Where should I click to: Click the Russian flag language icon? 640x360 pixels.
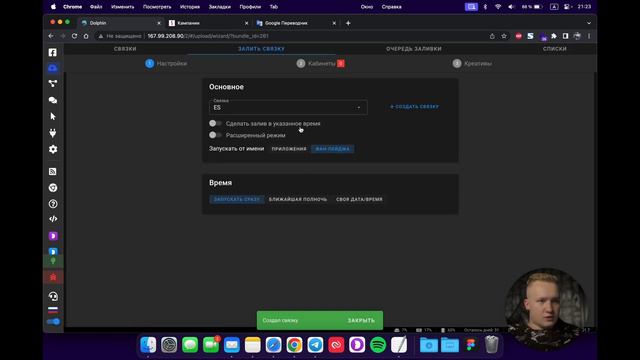pyautogui.click(x=53, y=310)
